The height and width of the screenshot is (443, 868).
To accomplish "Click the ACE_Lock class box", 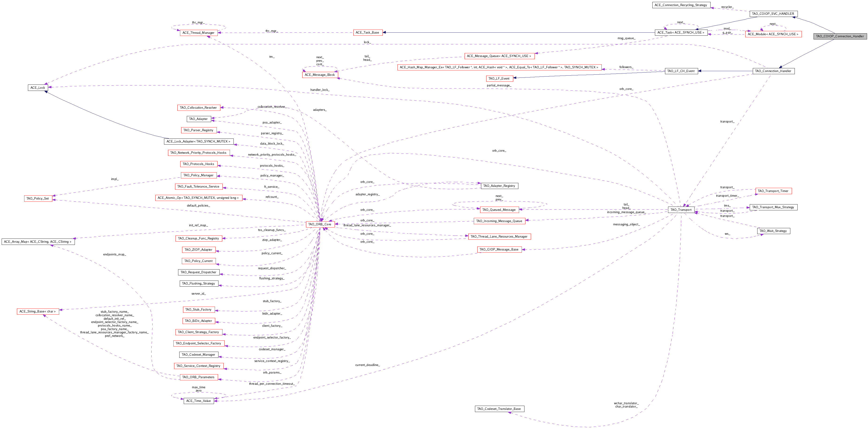I will 37,88.
